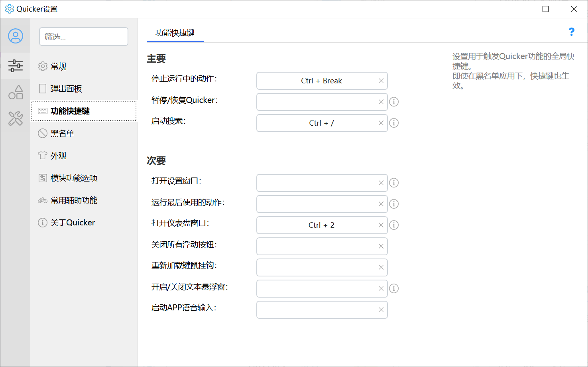Show info for 打开仪表盘窗口
This screenshot has width=588, height=367.
(x=394, y=225)
